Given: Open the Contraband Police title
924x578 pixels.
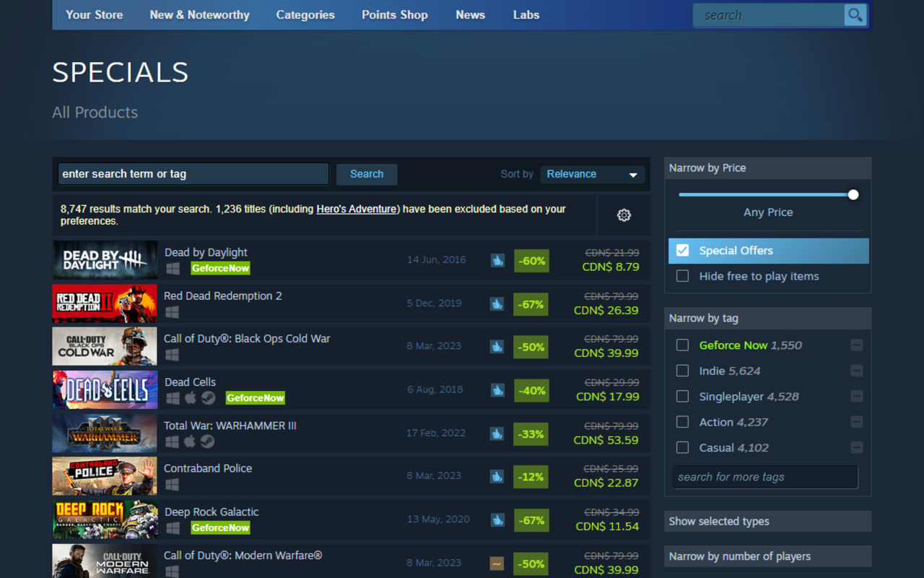Looking at the screenshot, I should [208, 468].
